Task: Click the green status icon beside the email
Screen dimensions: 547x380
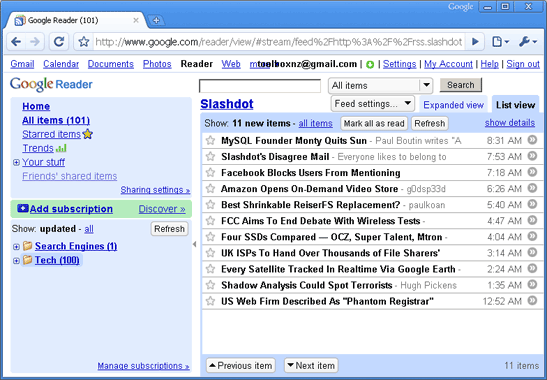Action: pos(370,65)
